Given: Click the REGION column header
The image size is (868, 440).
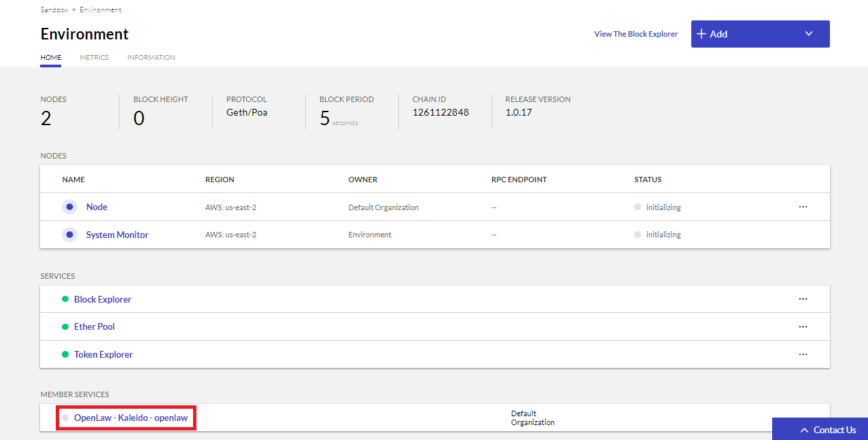Looking at the screenshot, I should pos(220,180).
